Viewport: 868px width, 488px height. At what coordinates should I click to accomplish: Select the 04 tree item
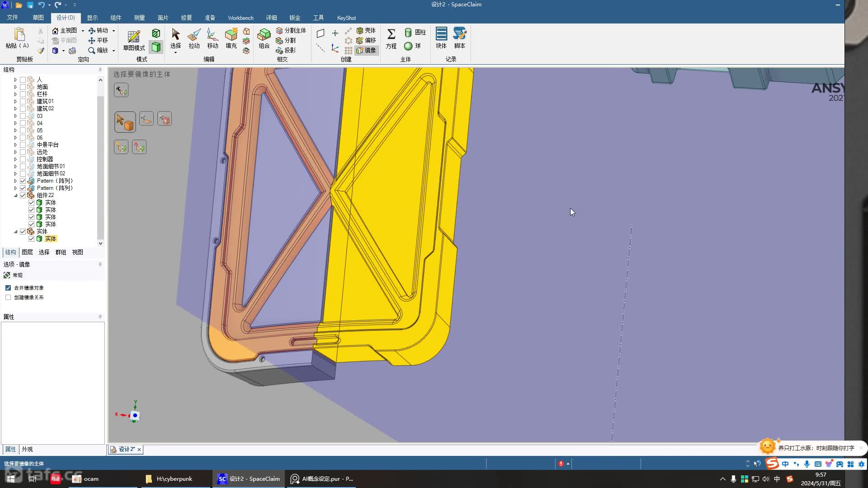click(x=40, y=123)
